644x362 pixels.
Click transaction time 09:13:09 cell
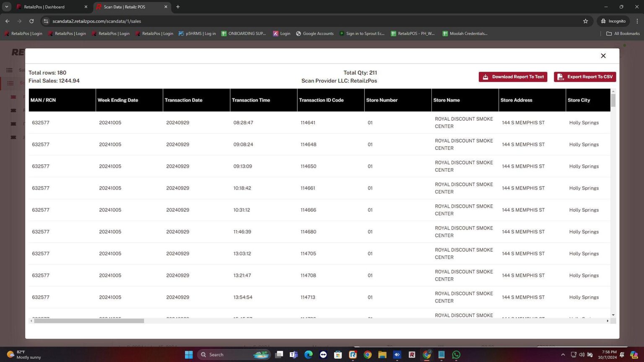pos(243,167)
